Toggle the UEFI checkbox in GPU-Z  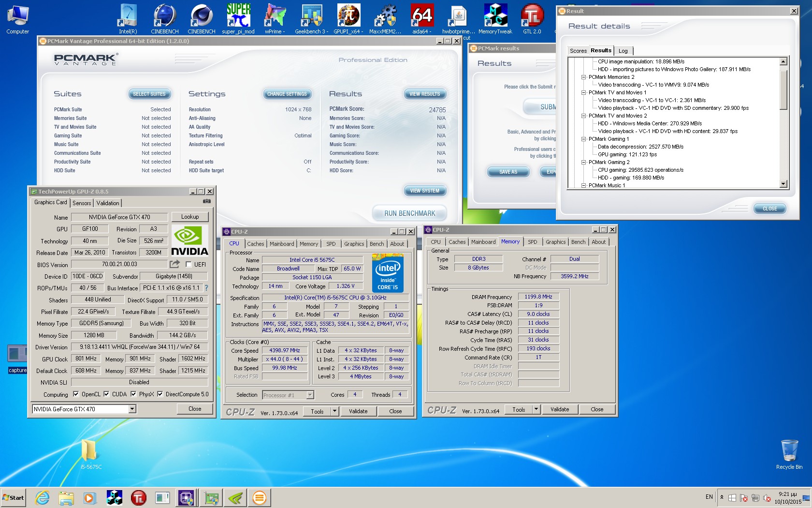coord(188,264)
